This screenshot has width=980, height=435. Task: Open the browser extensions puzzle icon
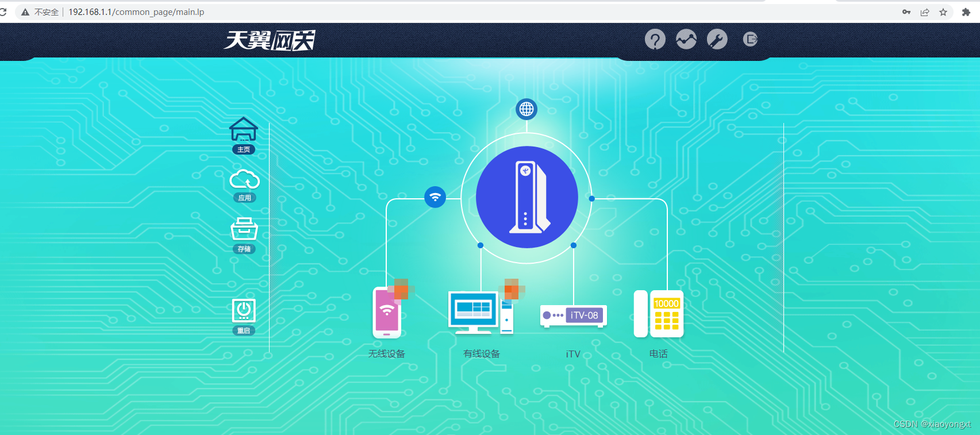[x=966, y=11]
